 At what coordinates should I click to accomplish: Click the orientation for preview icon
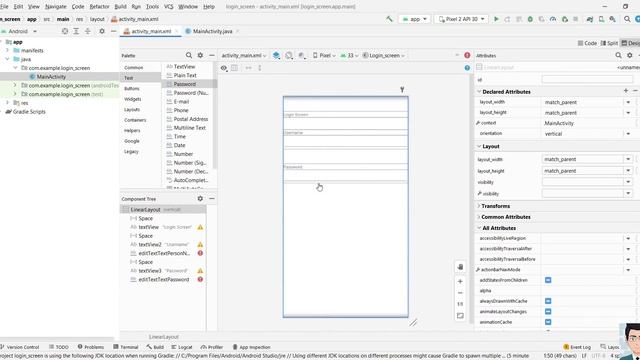pos(289,56)
